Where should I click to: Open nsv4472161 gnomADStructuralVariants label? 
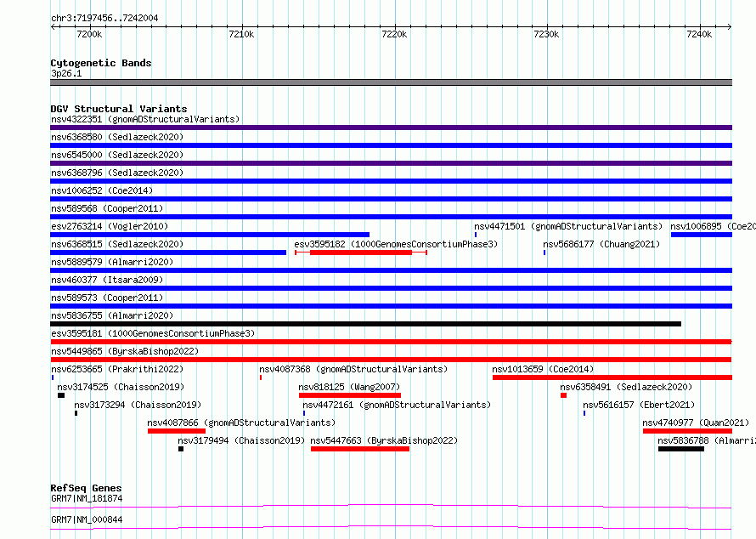coord(397,405)
